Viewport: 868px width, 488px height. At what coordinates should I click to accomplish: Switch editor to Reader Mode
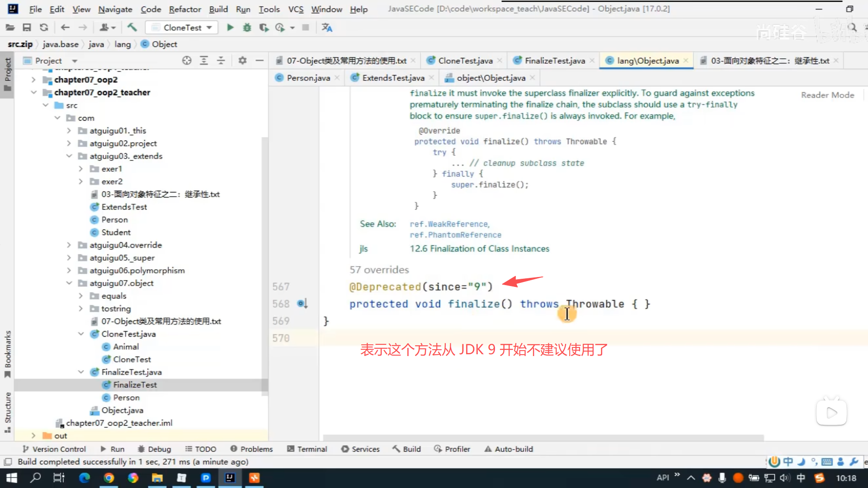tap(827, 95)
